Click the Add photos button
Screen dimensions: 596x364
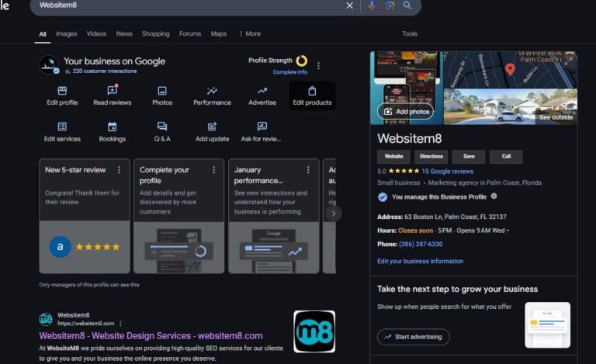point(405,111)
